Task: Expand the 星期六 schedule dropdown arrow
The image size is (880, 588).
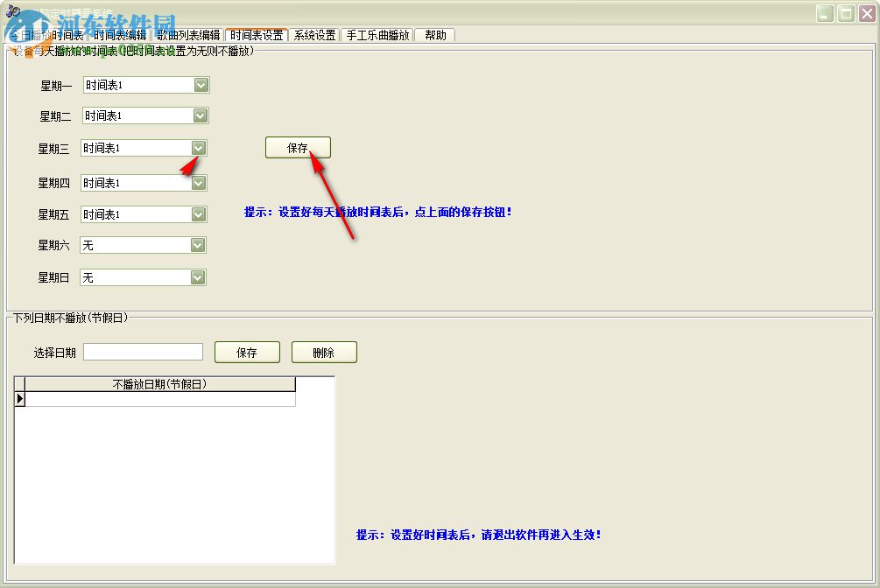Action: pyautogui.click(x=198, y=245)
